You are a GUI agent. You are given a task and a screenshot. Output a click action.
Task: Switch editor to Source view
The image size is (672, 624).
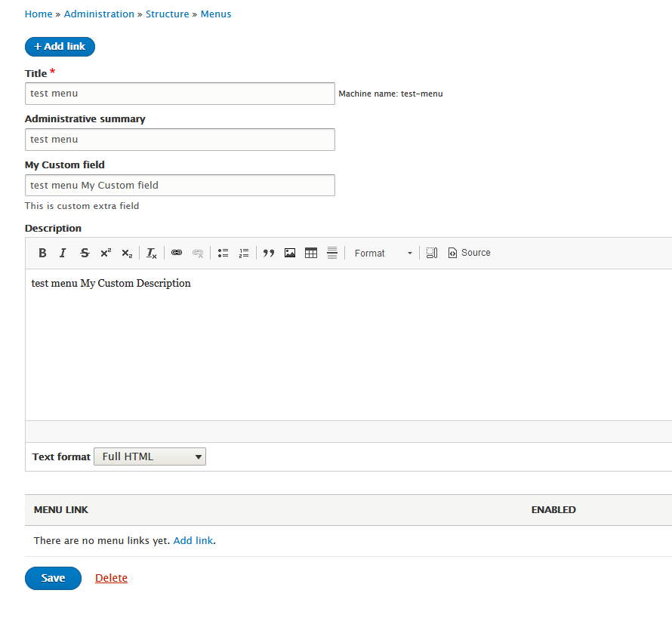tap(469, 253)
